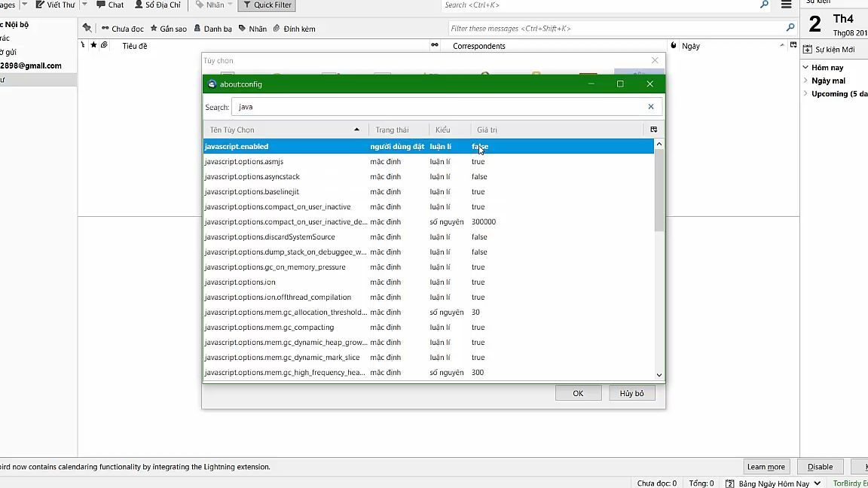Toggle the Quick Filter button
The height and width of the screenshot is (488, 868).
[x=267, y=5]
